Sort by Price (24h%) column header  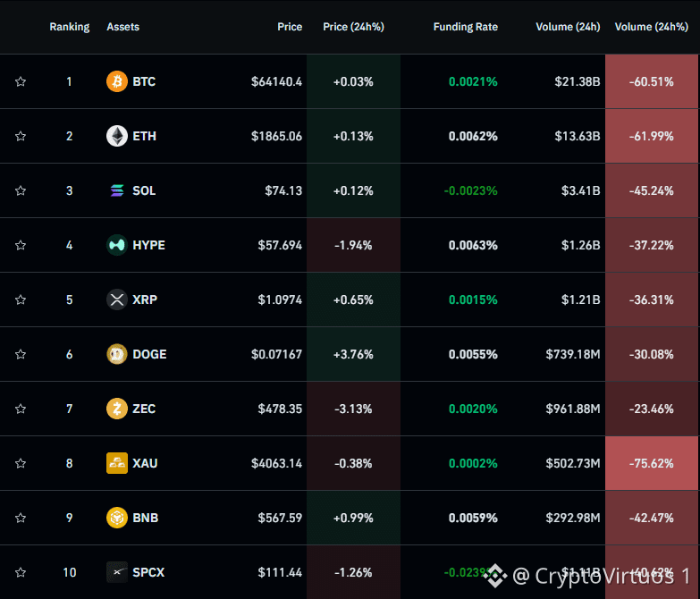click(353, 27)
